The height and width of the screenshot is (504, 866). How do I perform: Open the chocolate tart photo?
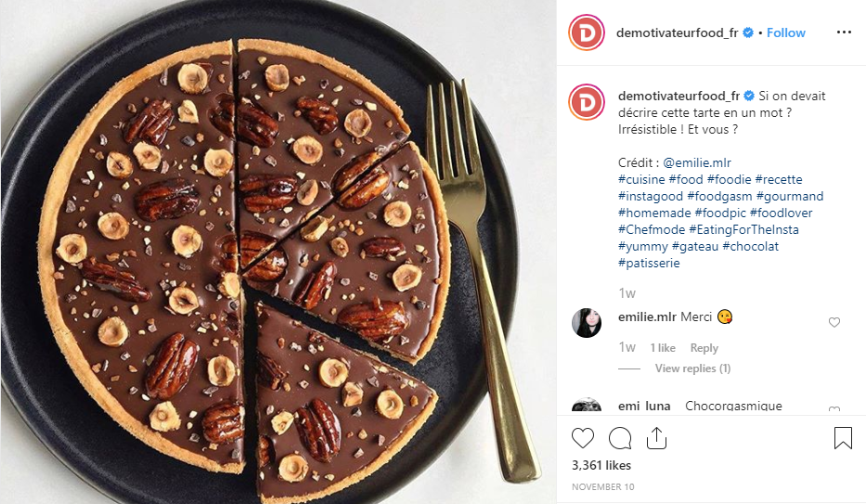[278, 252]
